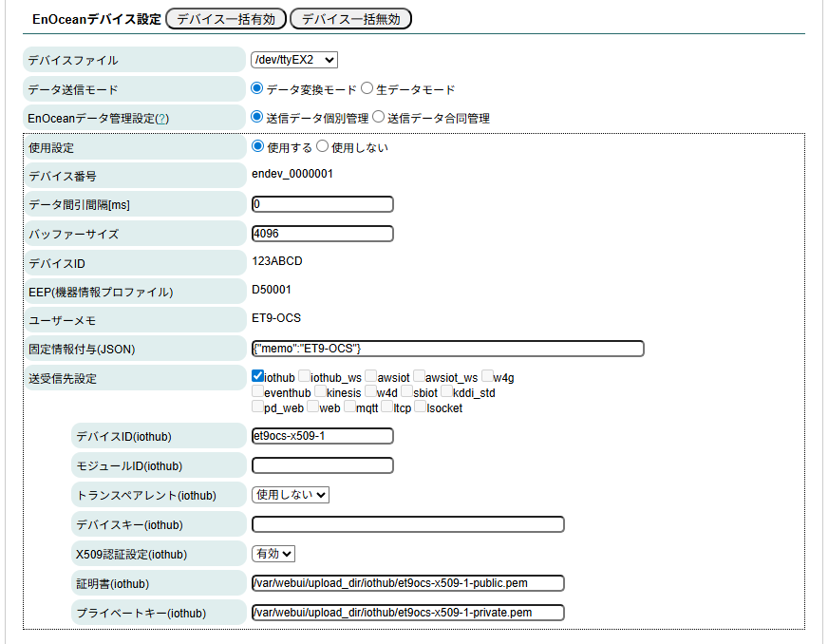Tick the mqtt checkbox
Image resolution: width=828 pixels, height=644 pixels.
(350, 407)
